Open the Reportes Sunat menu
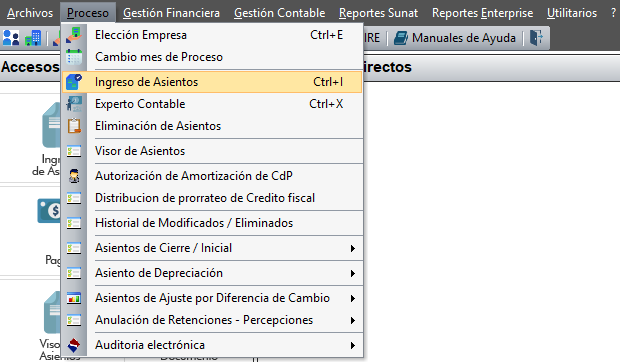Image resolution: width=620 pixels, height=362 pixels. coord(378,13)
